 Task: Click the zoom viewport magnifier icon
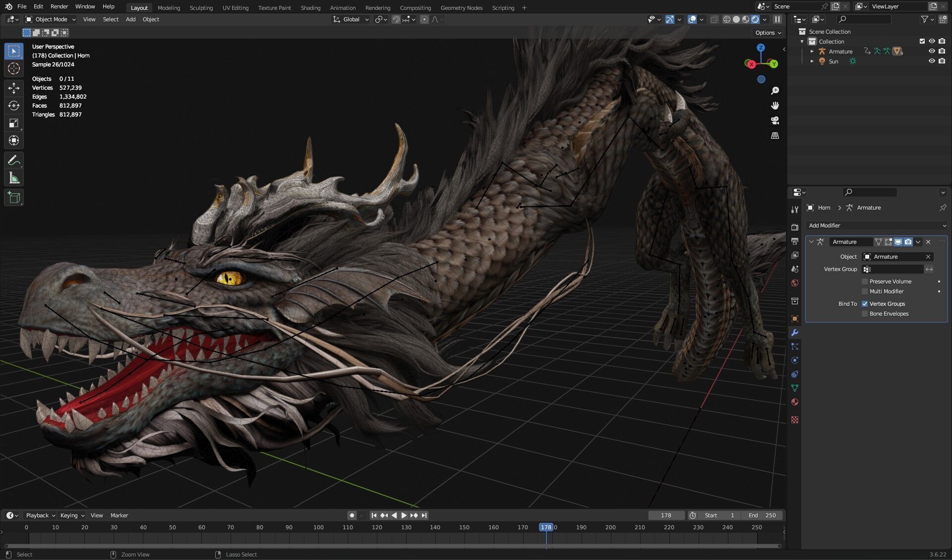(775, 91)
